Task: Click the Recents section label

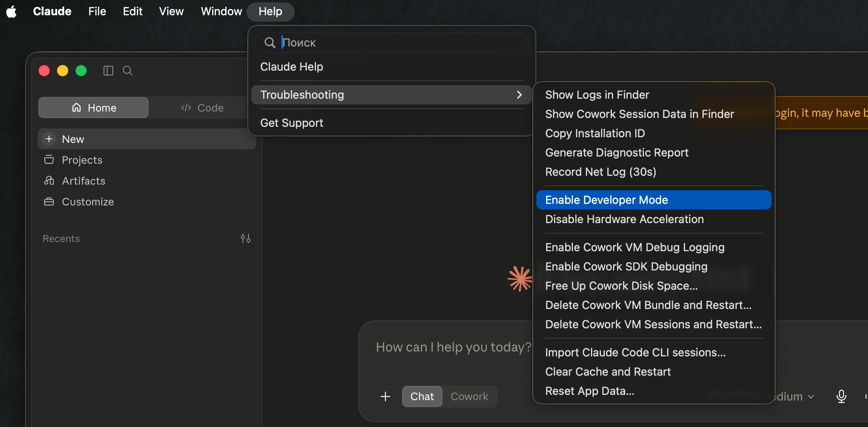Action: tap(61, 239)
